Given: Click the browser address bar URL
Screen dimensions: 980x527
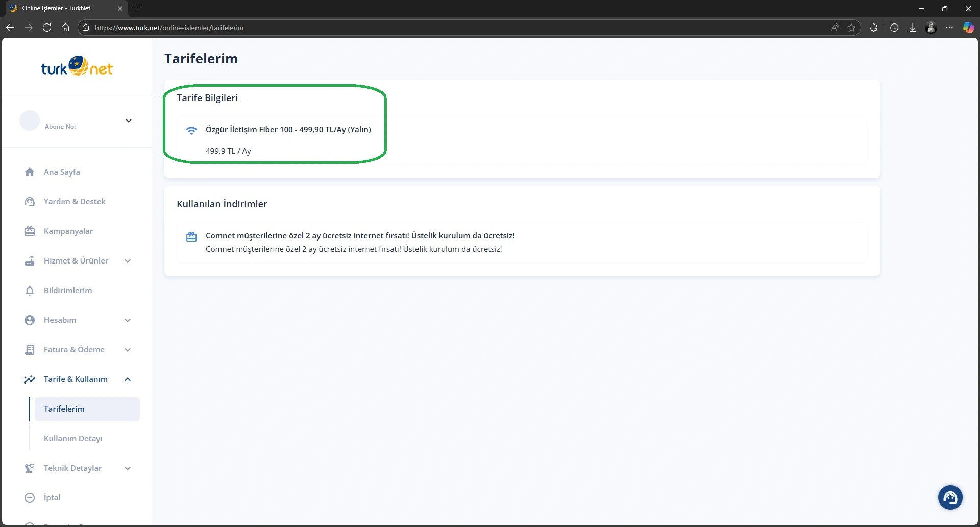Looking at the screenshot, I should [x=169, y=28].
